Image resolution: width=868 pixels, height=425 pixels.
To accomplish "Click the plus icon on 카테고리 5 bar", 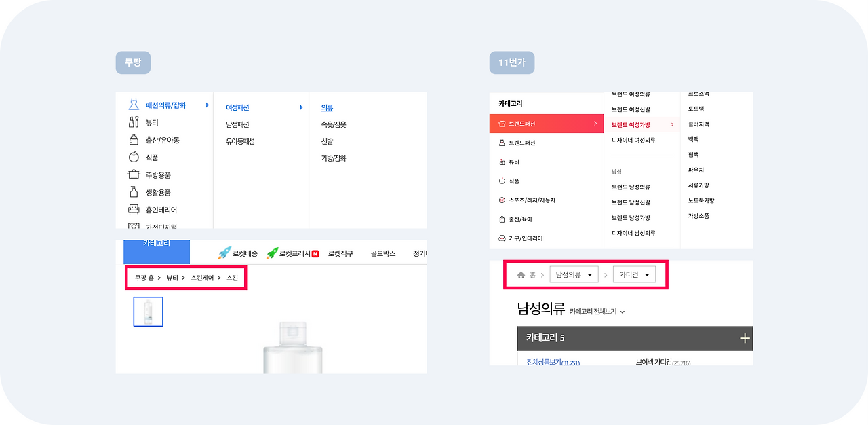I will 745,338.
